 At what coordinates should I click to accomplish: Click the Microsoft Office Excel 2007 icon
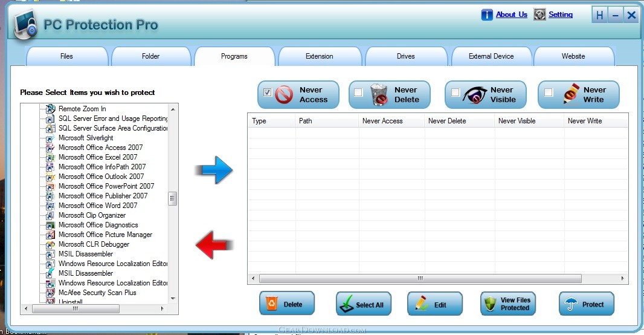click(50, 157)
